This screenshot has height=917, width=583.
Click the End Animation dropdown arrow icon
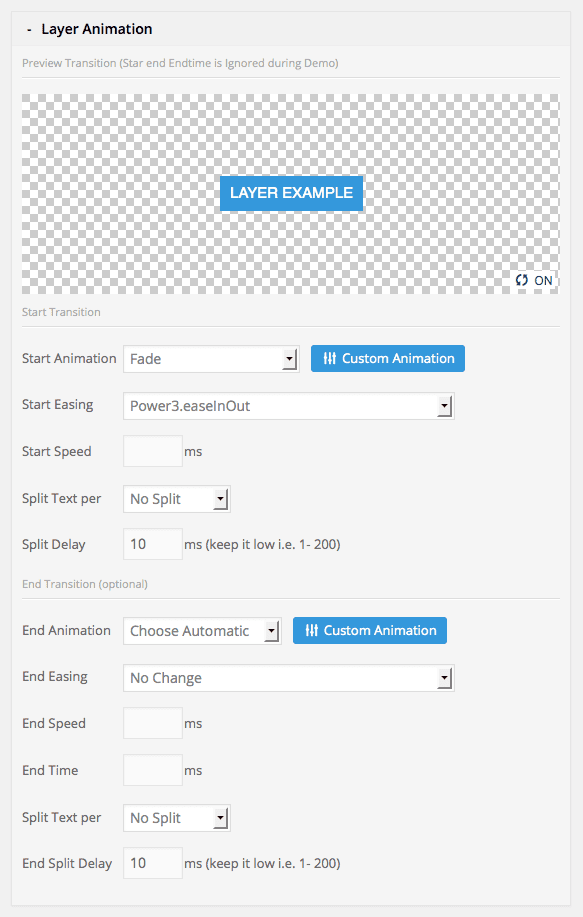pyautogui.click(x=272, y=630)
